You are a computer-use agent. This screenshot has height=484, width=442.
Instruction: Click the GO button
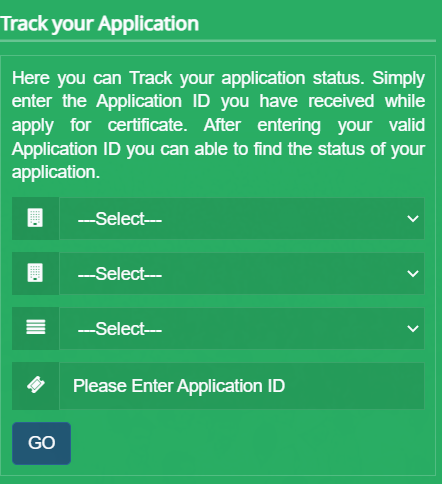coord(41,443)
